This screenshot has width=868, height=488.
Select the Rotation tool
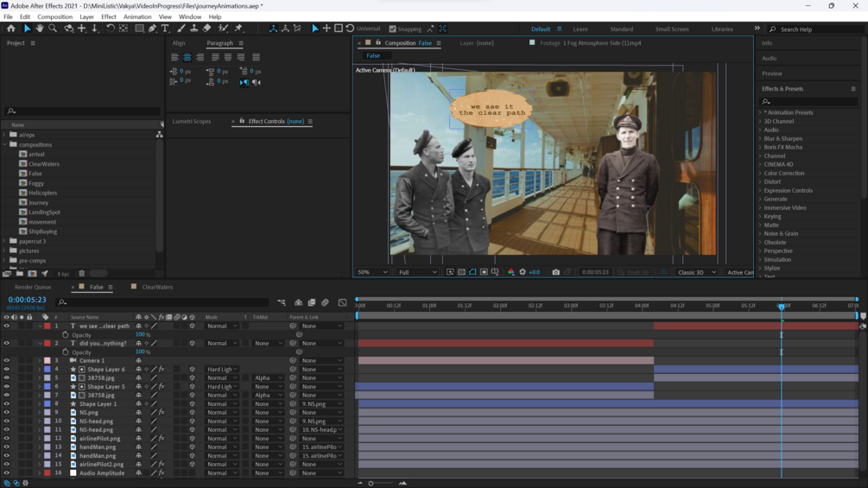tap(111, 29)
